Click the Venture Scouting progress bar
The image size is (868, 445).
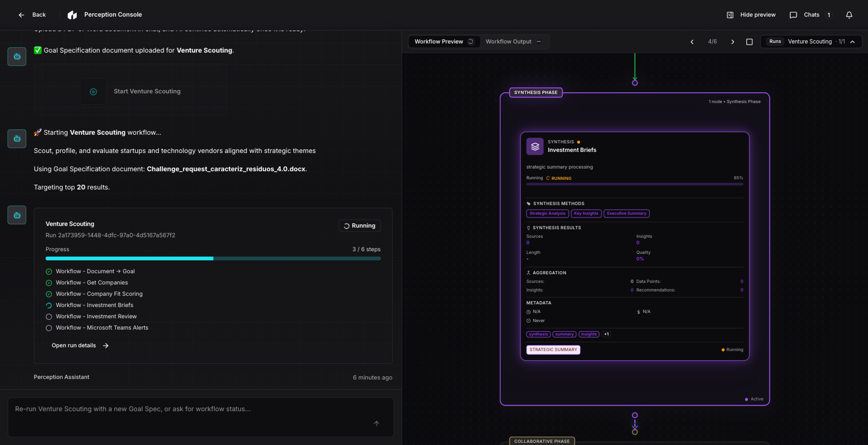213,258
